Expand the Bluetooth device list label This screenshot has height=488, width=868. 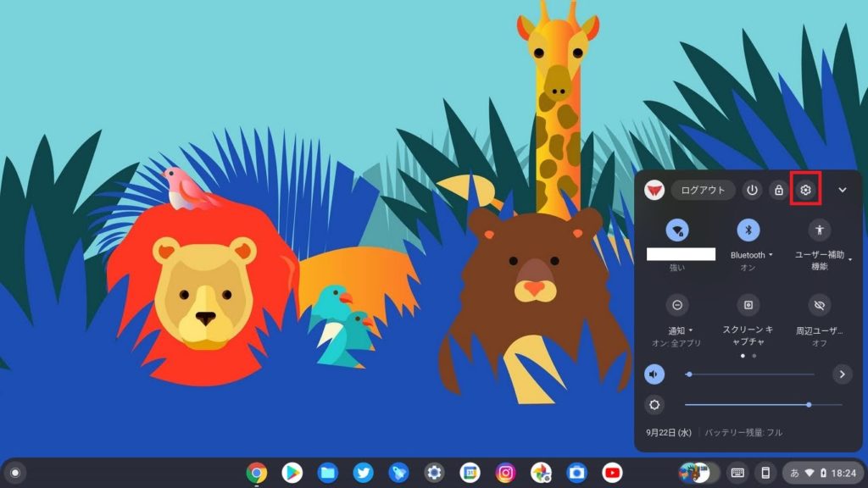pos(751,255)
